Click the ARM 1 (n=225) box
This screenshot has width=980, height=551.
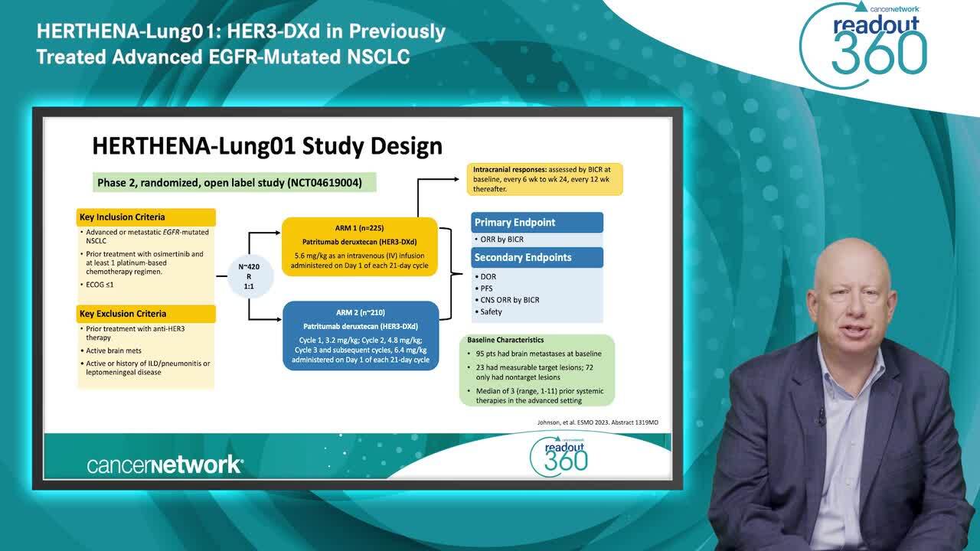[x=360, y=246]
